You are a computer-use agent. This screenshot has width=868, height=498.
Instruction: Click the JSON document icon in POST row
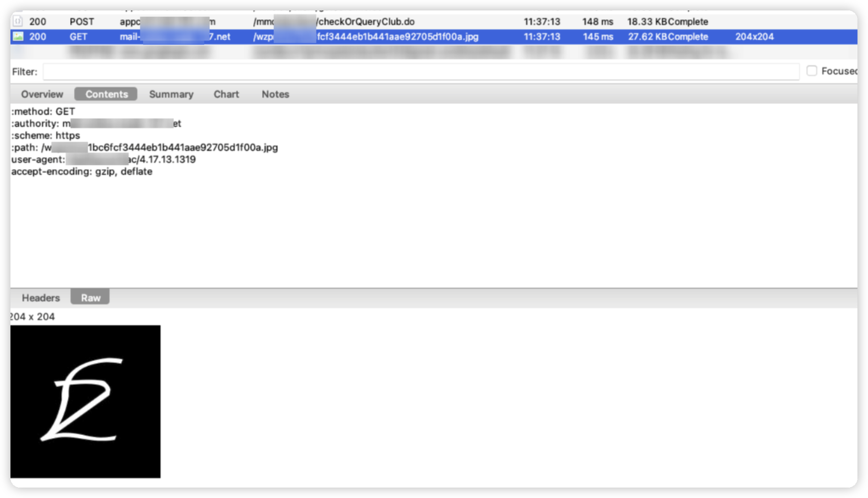(18, 21)
